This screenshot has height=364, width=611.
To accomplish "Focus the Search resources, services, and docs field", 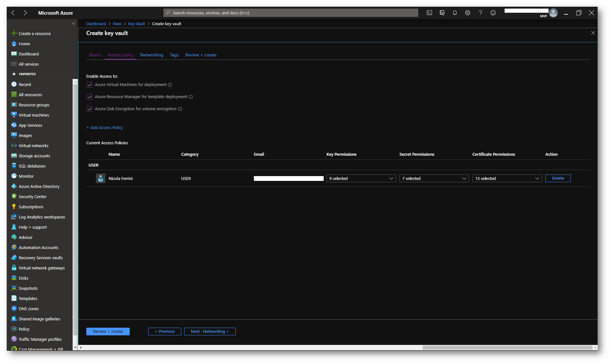I will click(291, 13).
